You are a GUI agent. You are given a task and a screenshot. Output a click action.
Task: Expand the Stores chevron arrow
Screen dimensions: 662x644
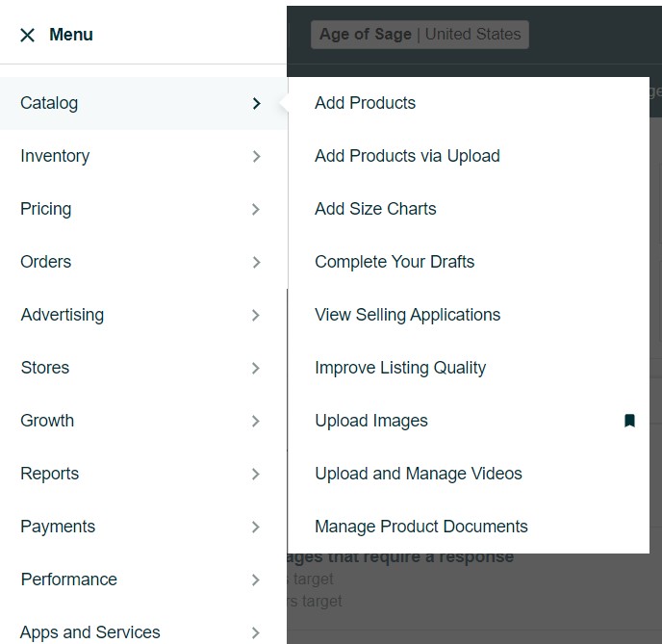tap(256, 369)
